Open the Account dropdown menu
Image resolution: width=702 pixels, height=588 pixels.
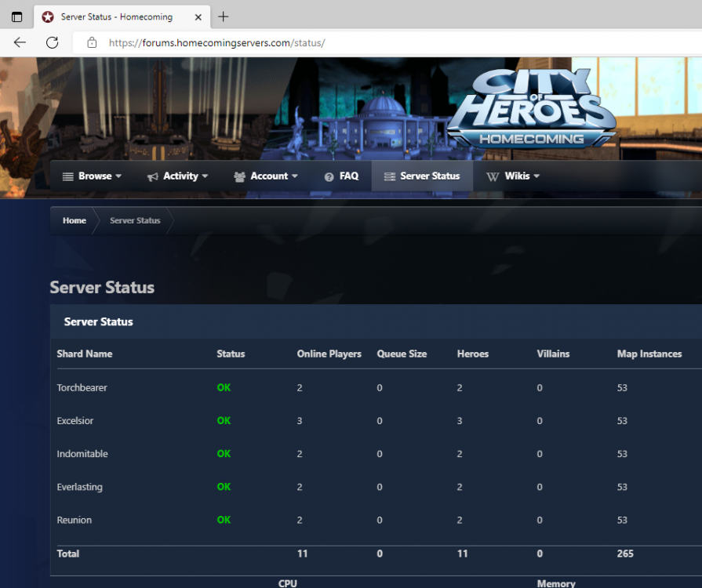point(266,176)
